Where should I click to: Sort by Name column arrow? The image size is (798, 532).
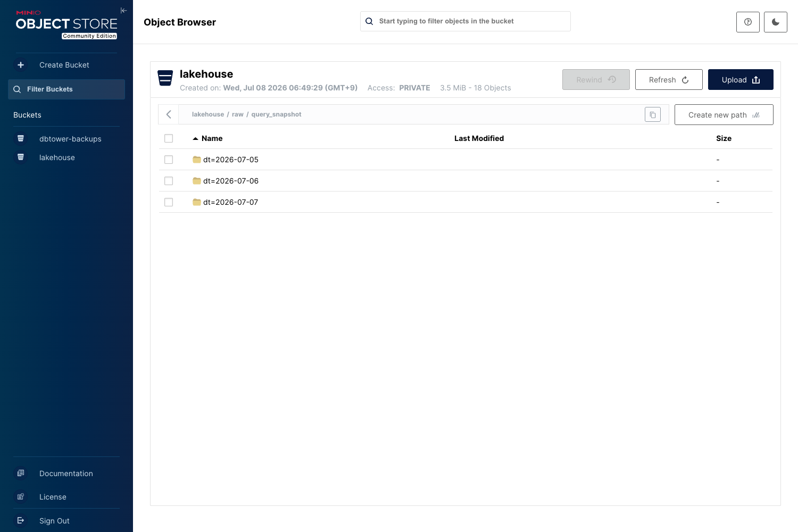tap(195, 138)
